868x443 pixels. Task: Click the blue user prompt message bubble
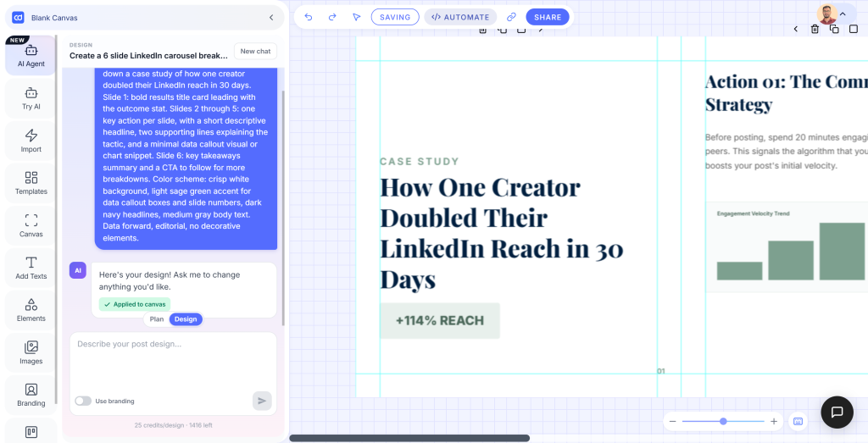tap(186, 158)
